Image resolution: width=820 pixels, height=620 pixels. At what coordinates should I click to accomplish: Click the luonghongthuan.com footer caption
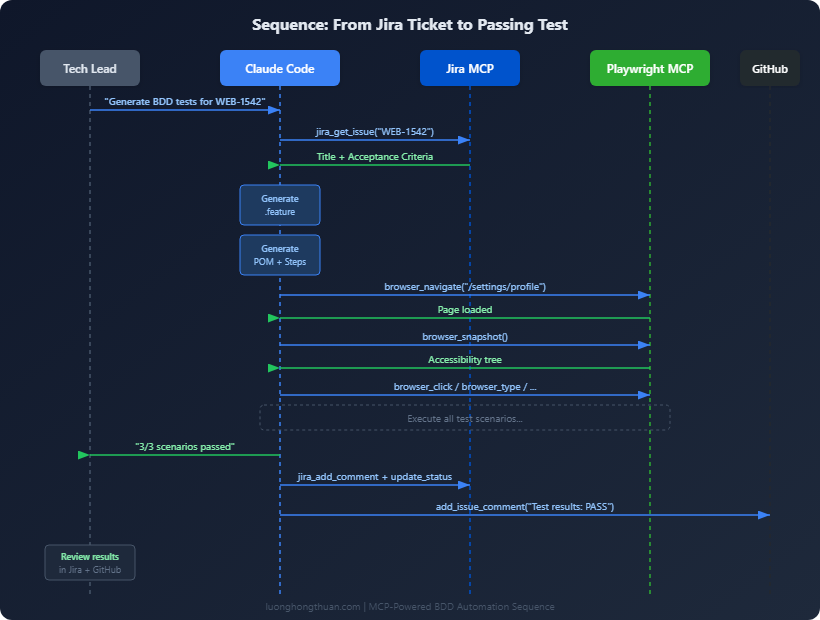410,606
